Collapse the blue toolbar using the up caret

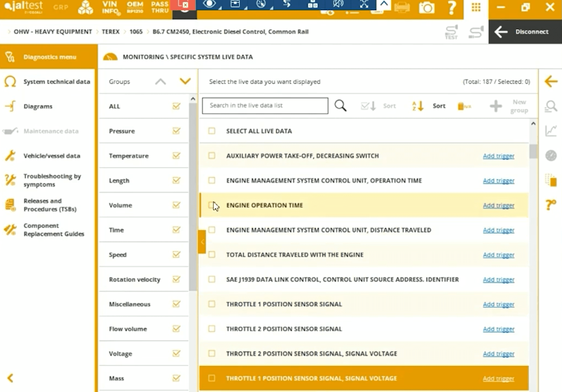coord(384,4)
